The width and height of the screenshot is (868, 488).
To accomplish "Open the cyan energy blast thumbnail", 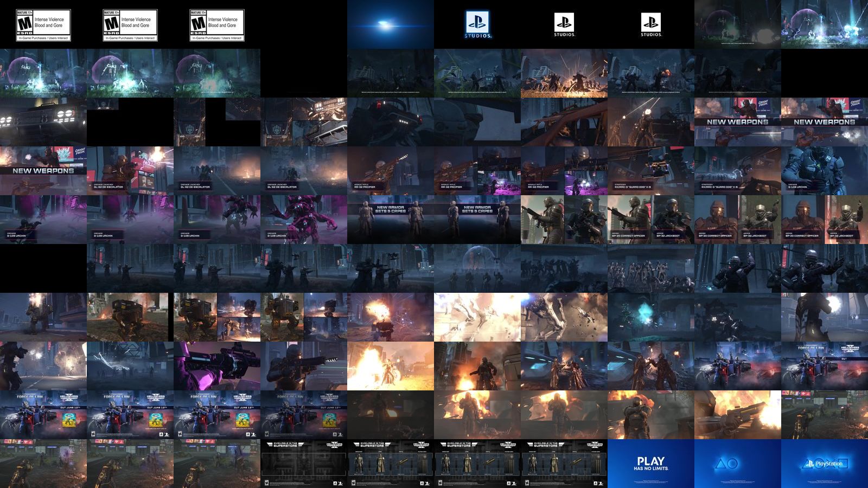I will (651, 317).
